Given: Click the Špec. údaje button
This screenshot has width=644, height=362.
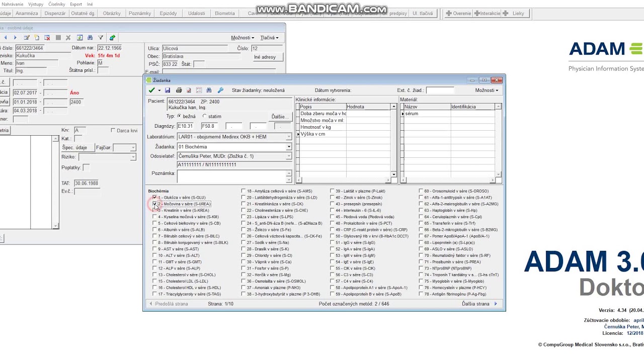Looking at the screenshot, I should [77, 148].
